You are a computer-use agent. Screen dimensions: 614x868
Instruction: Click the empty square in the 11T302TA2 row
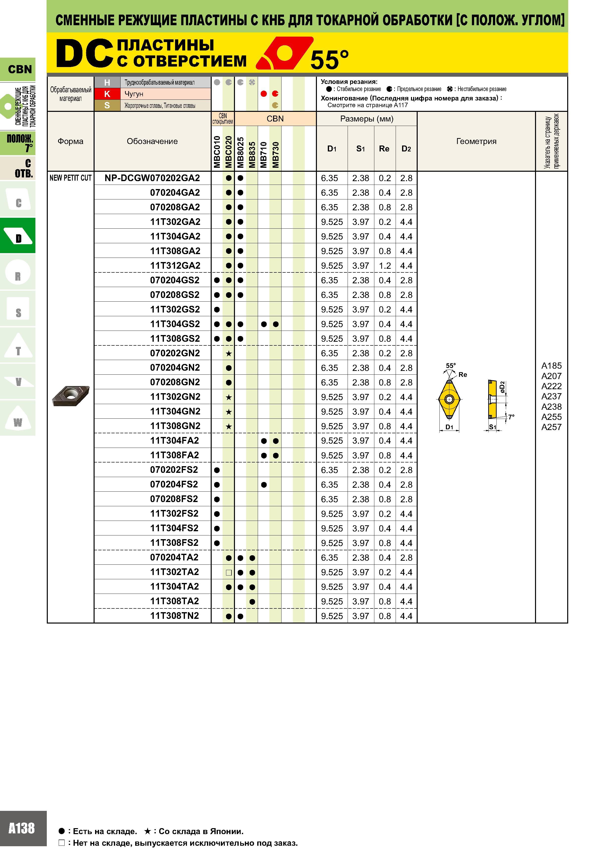click(x=229, y=572)
